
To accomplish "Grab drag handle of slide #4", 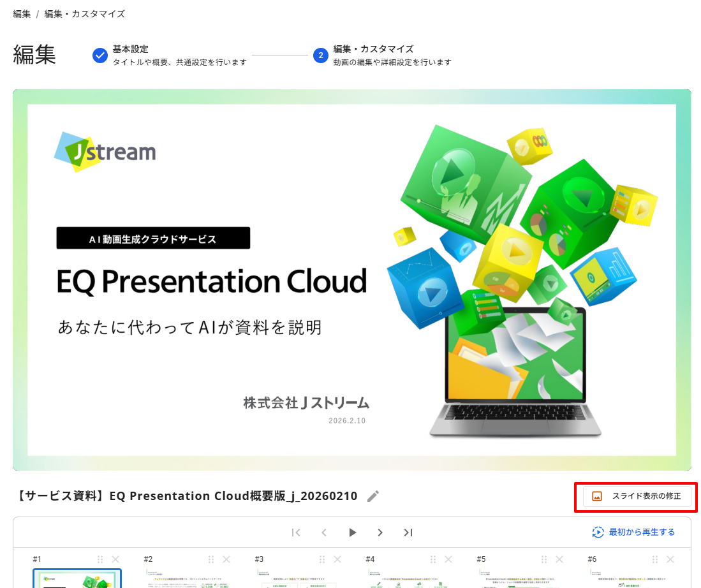I will pyautogui.click(x=432, y=559).
